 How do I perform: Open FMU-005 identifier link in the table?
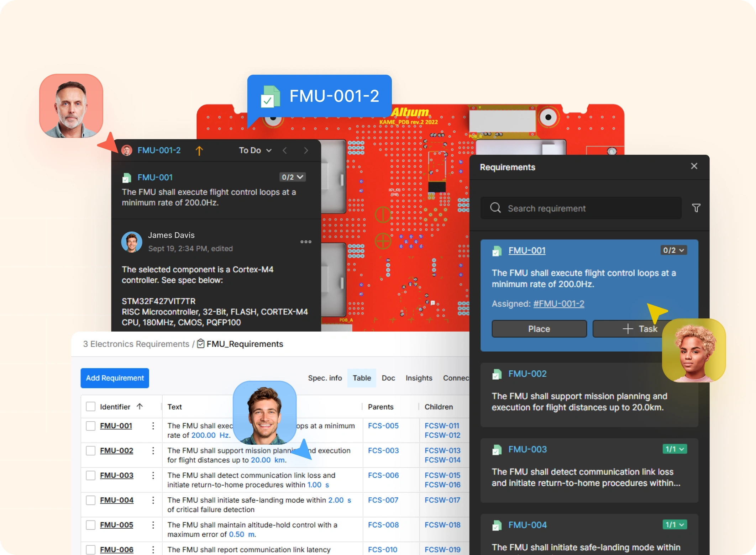[x=116, y=525]
